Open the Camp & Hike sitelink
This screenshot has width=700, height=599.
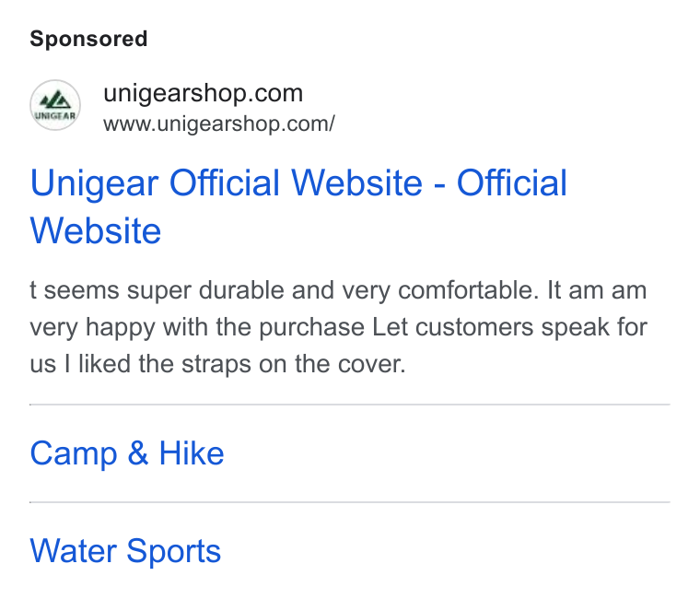(x=127, y=453)
